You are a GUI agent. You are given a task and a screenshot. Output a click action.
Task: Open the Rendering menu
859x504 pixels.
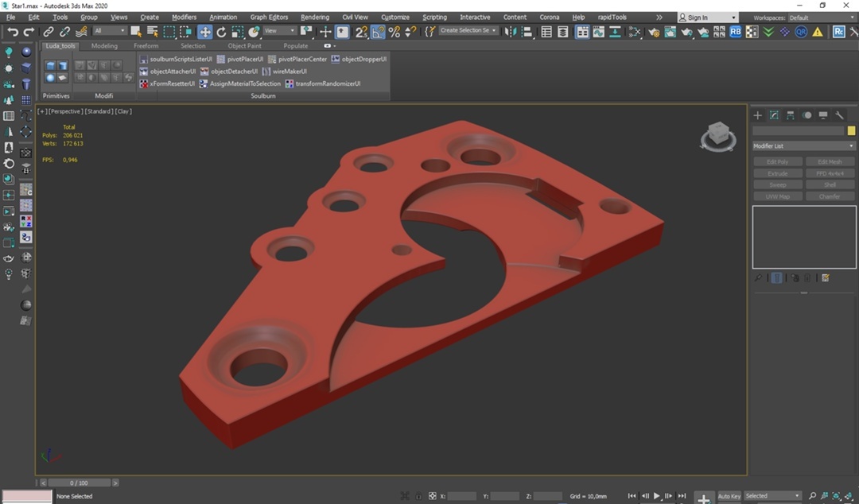point(315,17)
